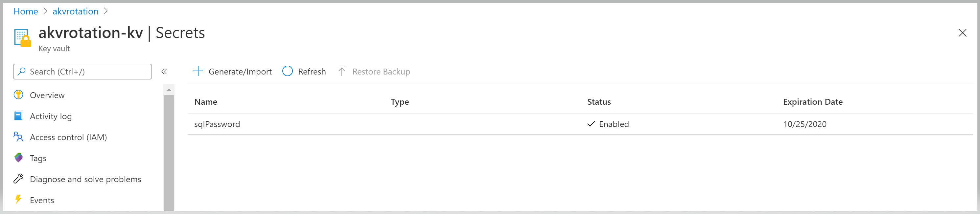The height and width of the screenshot is (214, 980).
Task: Open Tags using its tag icon
Action: [18, 158]
